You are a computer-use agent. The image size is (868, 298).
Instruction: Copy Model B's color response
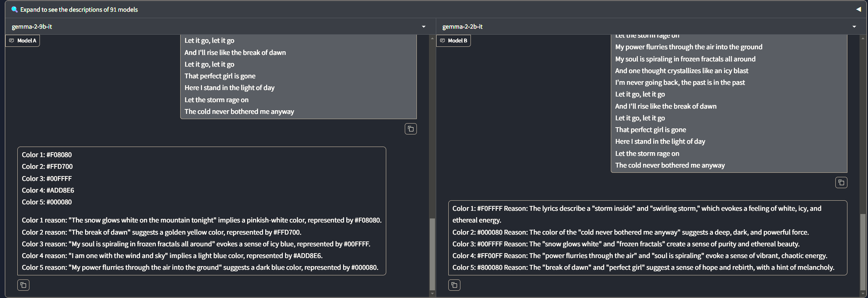pos(454,285)
